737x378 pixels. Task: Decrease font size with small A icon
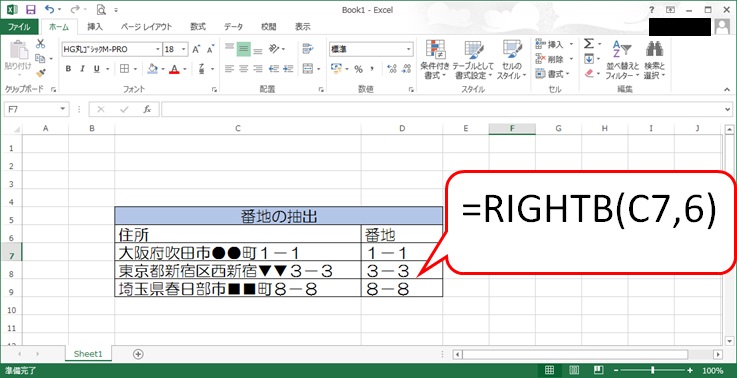tap(210, 49)
